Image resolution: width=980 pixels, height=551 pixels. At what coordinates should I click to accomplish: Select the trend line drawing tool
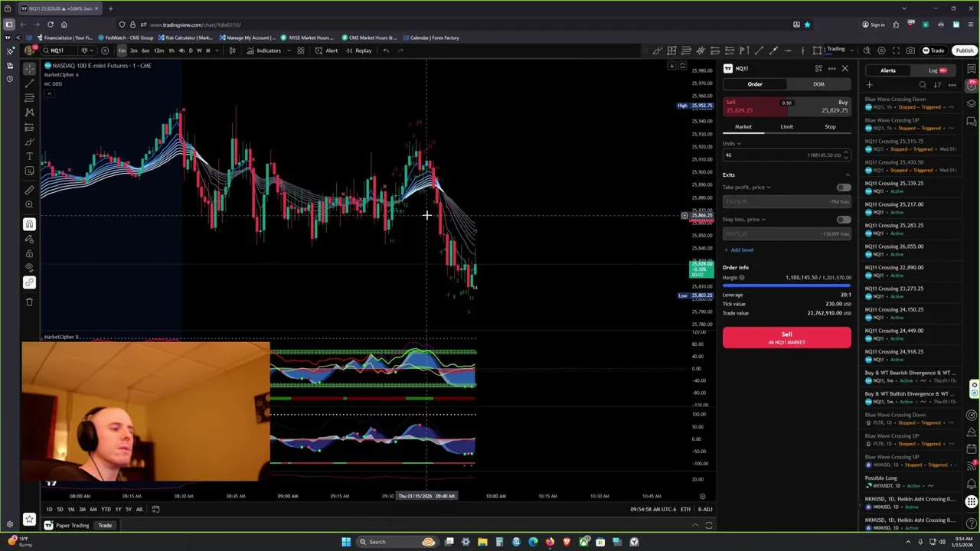pos(29,83)
